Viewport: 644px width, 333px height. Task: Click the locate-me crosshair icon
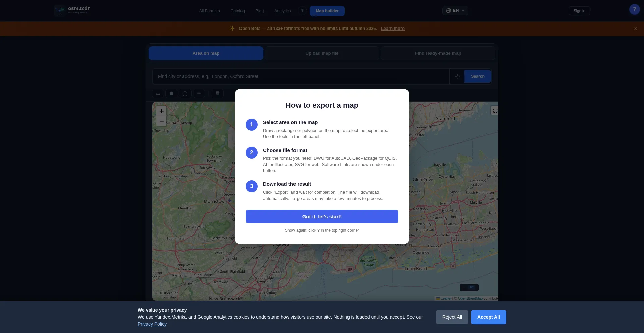click(457, 76)
